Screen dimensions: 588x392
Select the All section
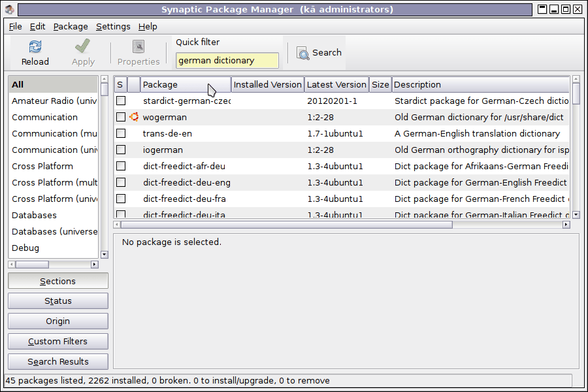point(53,84)
